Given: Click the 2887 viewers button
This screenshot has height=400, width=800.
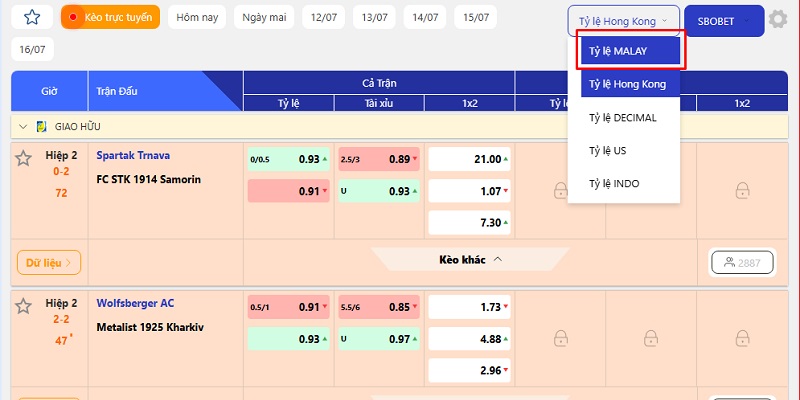Looking at the screenshot, I should pyautogui.click(x=742, y=263).
